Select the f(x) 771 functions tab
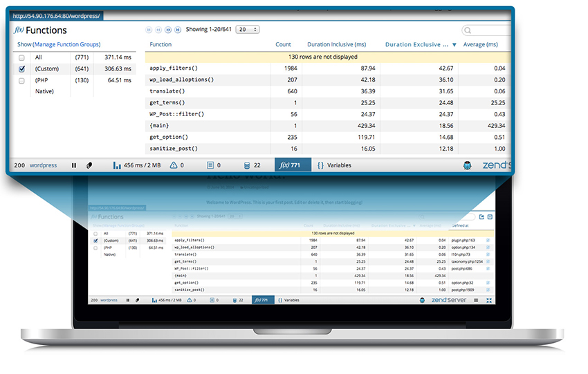The height and width of the screenshot is (374, 588). click(288, 166)
